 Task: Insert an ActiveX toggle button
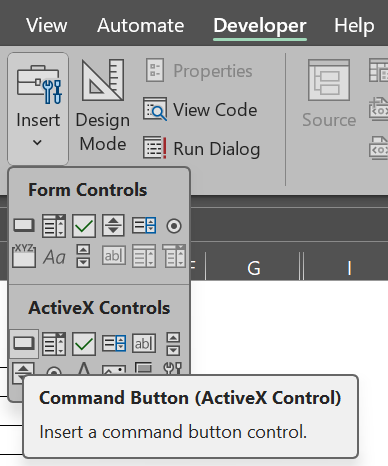[144, 369]
